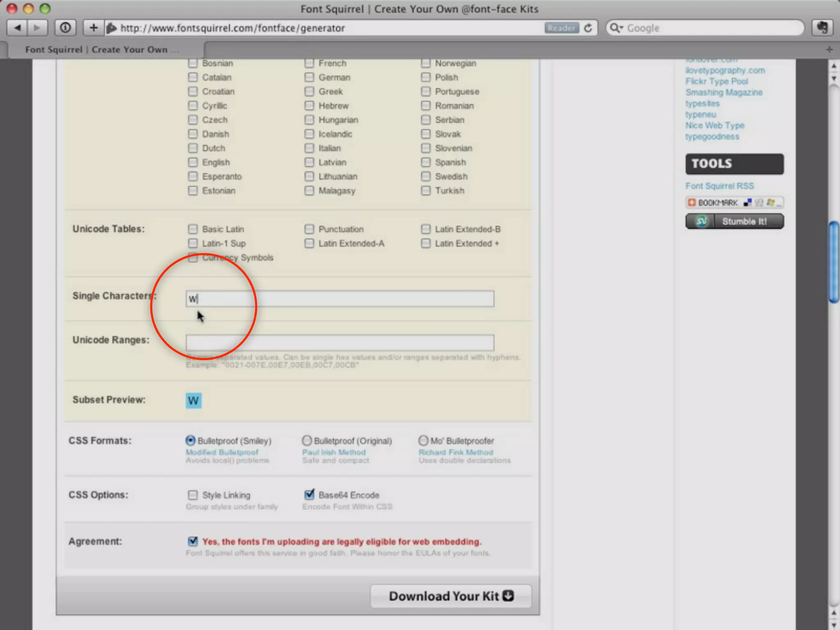Open the ilovetypography.com sidebar link
Image resolution: width=840 pixels, height=630 pixels.
(x=725, y=70)
